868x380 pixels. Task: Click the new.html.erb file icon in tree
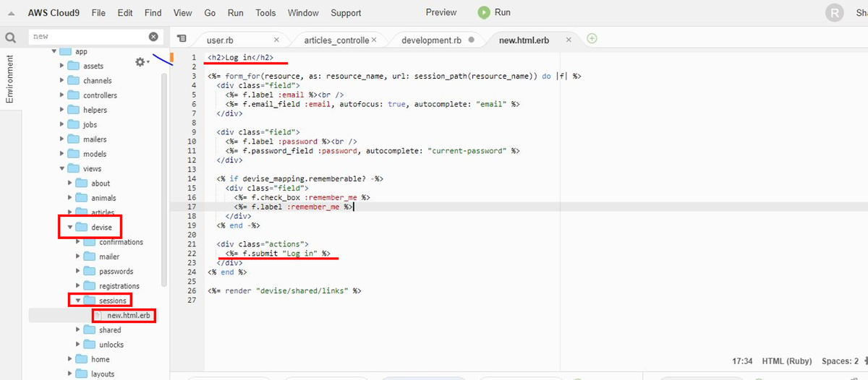(x=99, y=316)
